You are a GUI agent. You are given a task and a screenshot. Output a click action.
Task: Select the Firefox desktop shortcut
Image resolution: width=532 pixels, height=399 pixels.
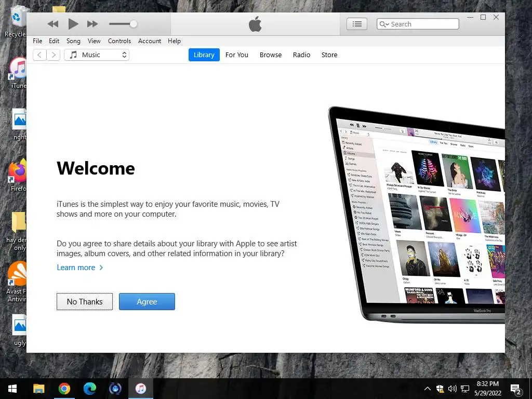[x=18, y=175]
